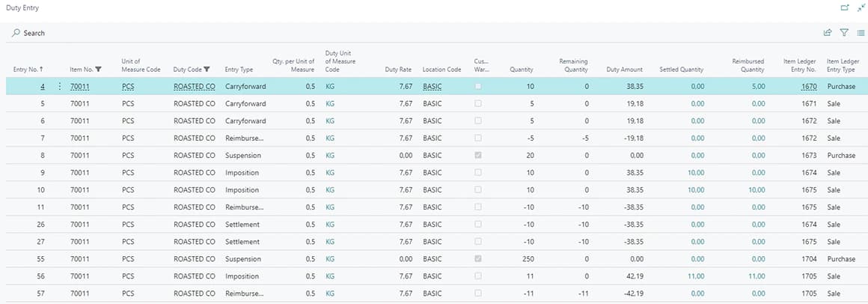Uncheck Customs Warehouse checkbox for entry 55

click(477, 259)
